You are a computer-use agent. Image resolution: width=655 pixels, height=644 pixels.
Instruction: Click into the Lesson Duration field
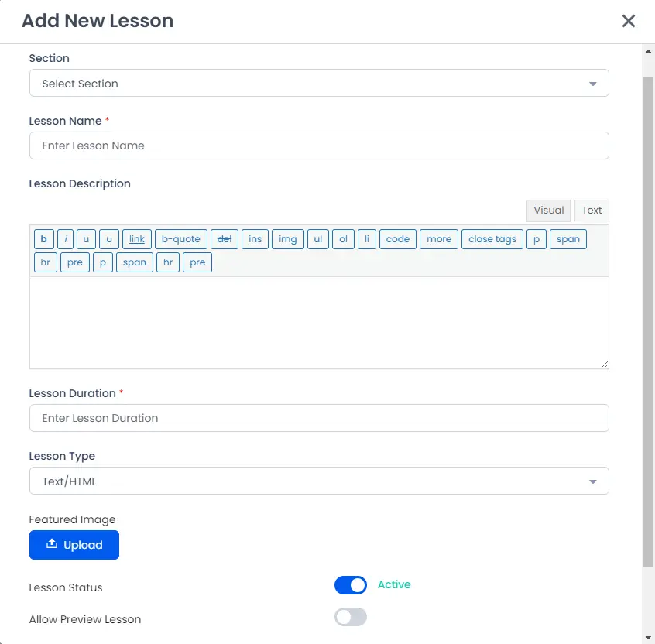click(x=319, y=418)
